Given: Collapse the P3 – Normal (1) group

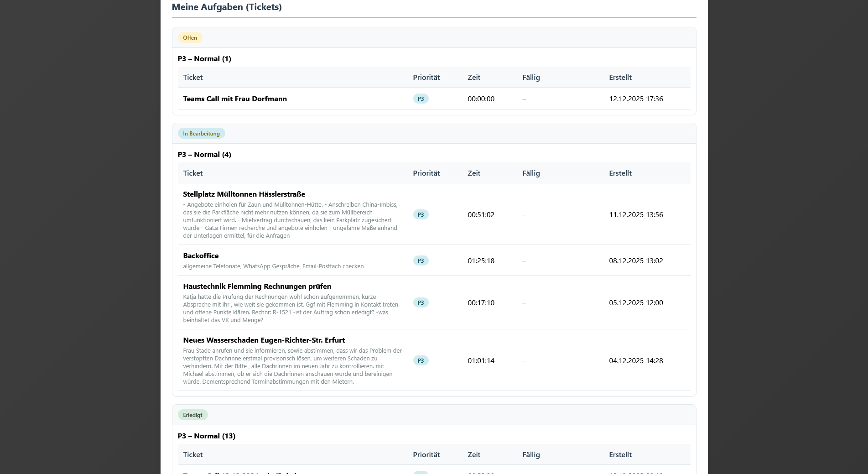Looking at the screenshot, I should (x=204, y=59).
